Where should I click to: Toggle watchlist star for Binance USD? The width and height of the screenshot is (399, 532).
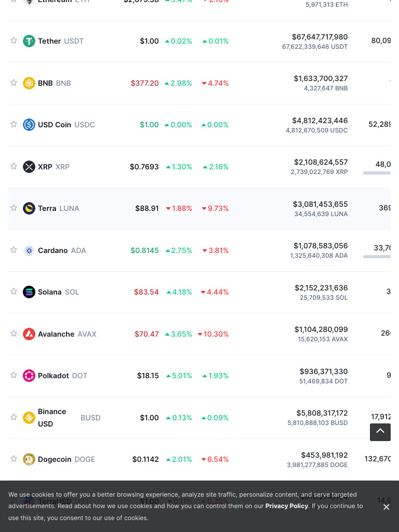click(x=14, y=417)
